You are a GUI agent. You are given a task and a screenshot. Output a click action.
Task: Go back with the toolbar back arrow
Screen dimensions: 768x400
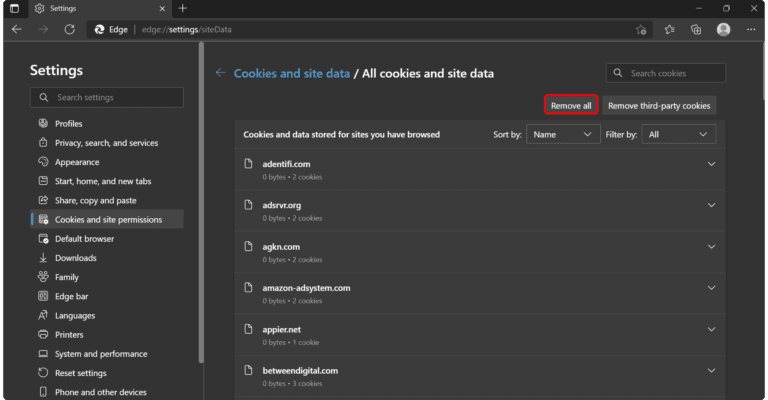(x=17, y=30)
